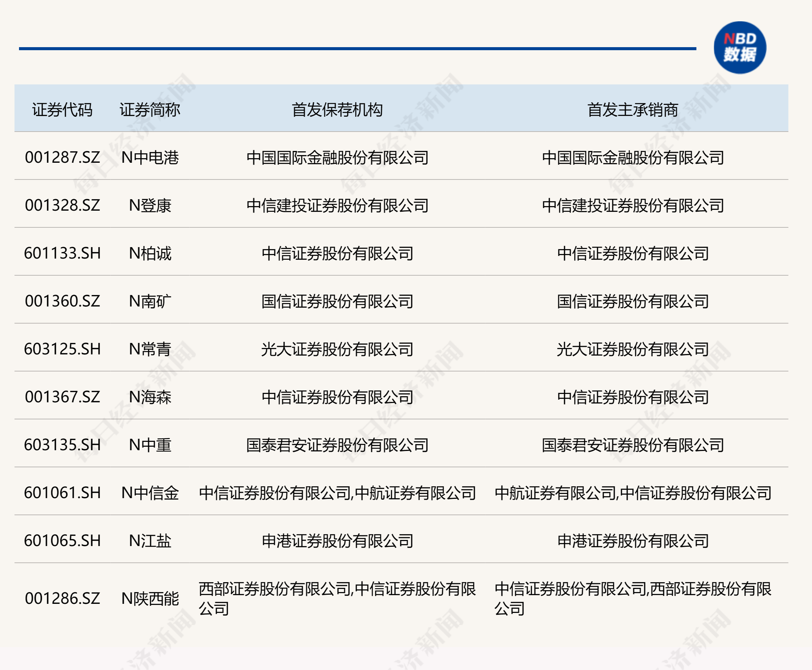Click sponsor cell in N登康 row
This screenshot has height=670, width=812.
(x=338, y=205)
